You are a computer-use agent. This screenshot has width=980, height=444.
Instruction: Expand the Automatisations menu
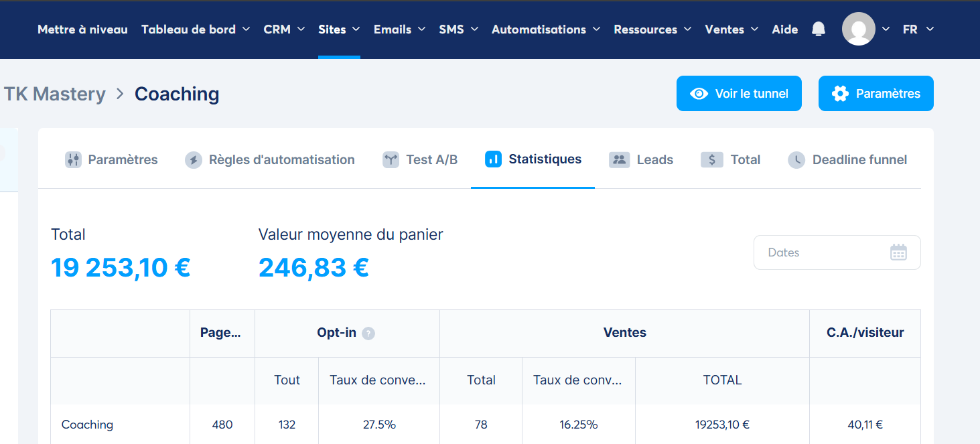[545, 29]
